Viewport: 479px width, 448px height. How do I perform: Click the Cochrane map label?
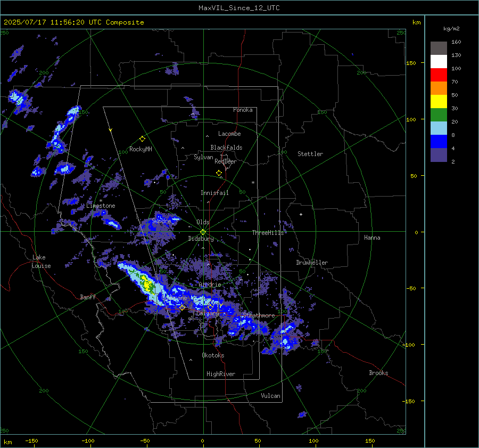tap(175, 298)
